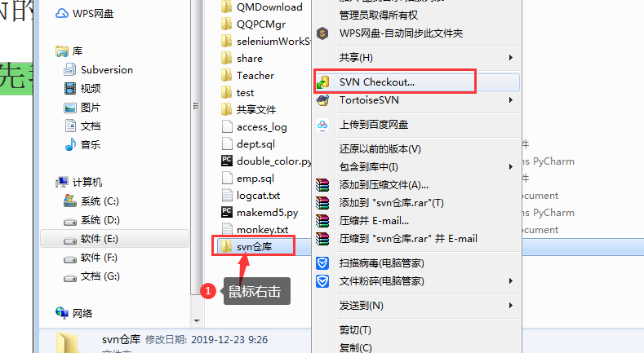This screenshot has width=644, height=353.
Task: Click the WPS网盘 cloud icon in sidebar
Action: pos(62,14)
